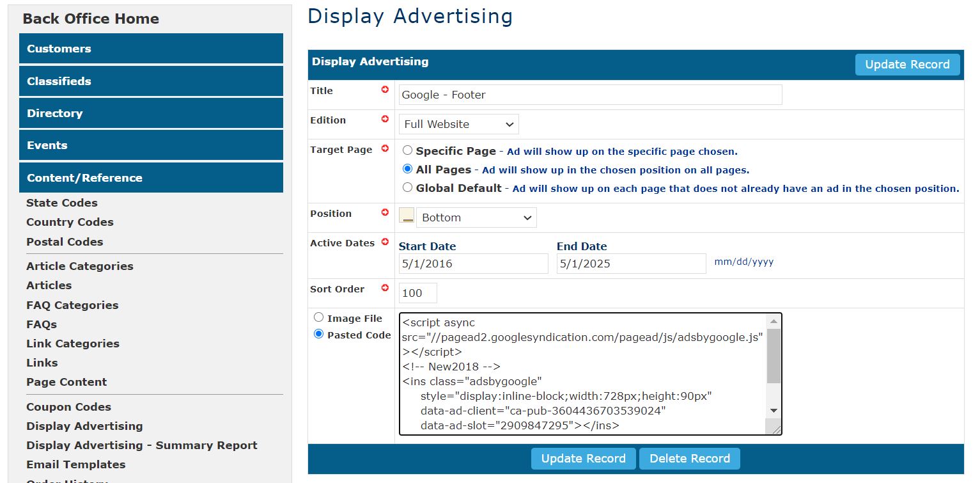The height and width of the screenshot is (483, 980).
Task: Select the Global Default radio option
Action: (x=407, y=188)
